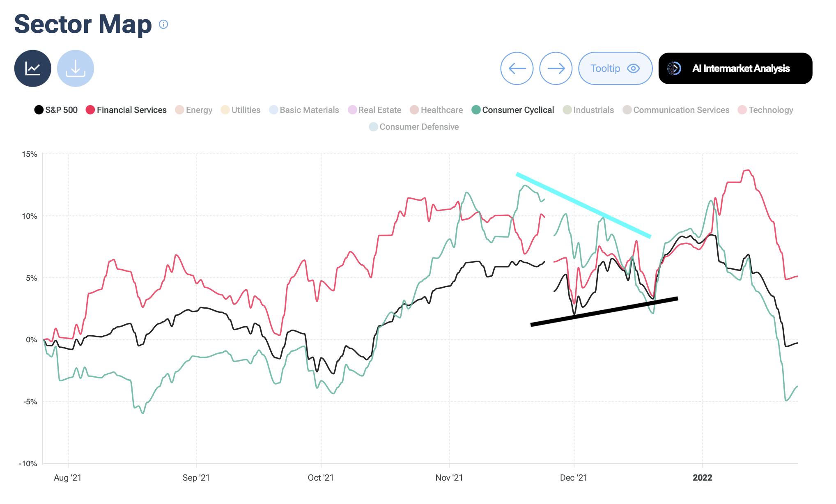Toggle Consumer Cyclical legend series

click(513, 110)
